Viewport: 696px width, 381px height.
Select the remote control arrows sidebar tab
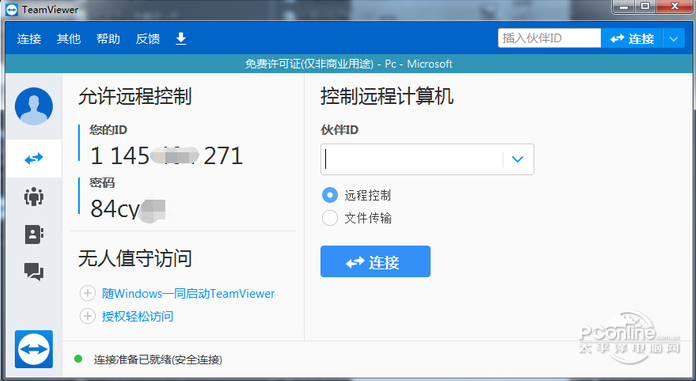[34, 159]
